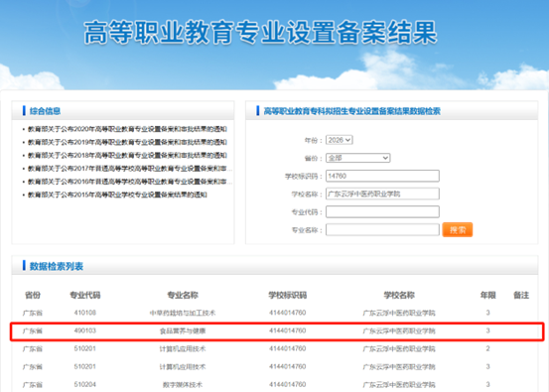Viewport: 549px width, 392px height.
Task: Select the 食品营养与健康 major name cell
Action: tap(183, 331)
